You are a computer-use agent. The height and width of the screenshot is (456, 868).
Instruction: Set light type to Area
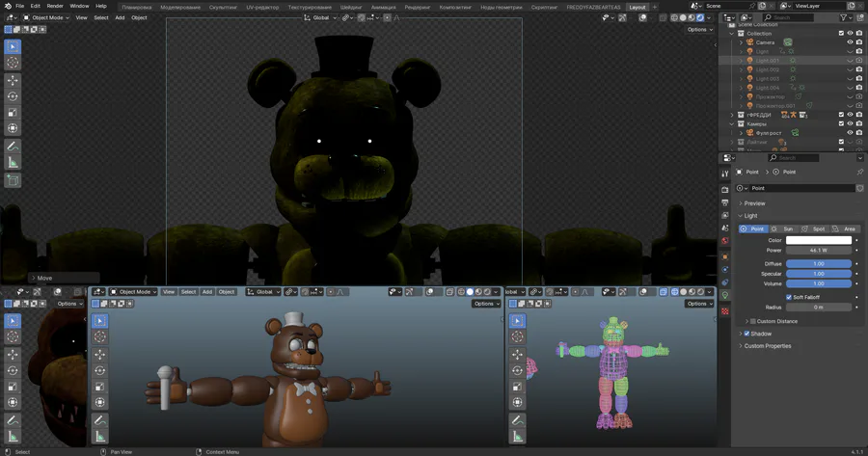coord(844,228)
